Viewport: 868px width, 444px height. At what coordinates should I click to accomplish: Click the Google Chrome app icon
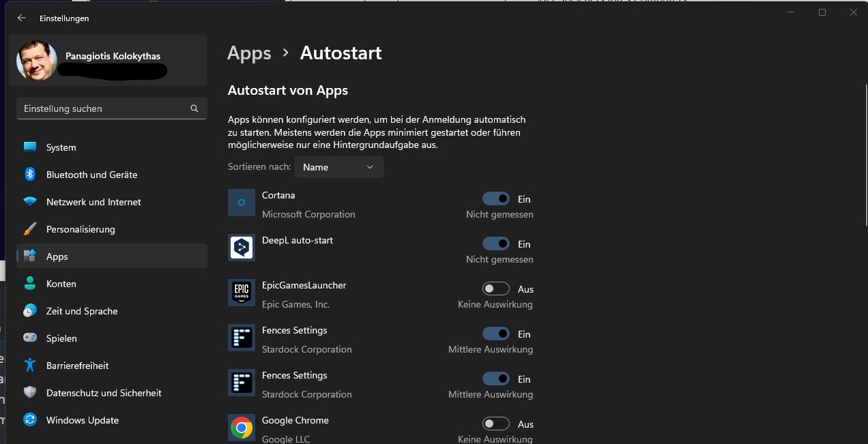click(241, 428)
